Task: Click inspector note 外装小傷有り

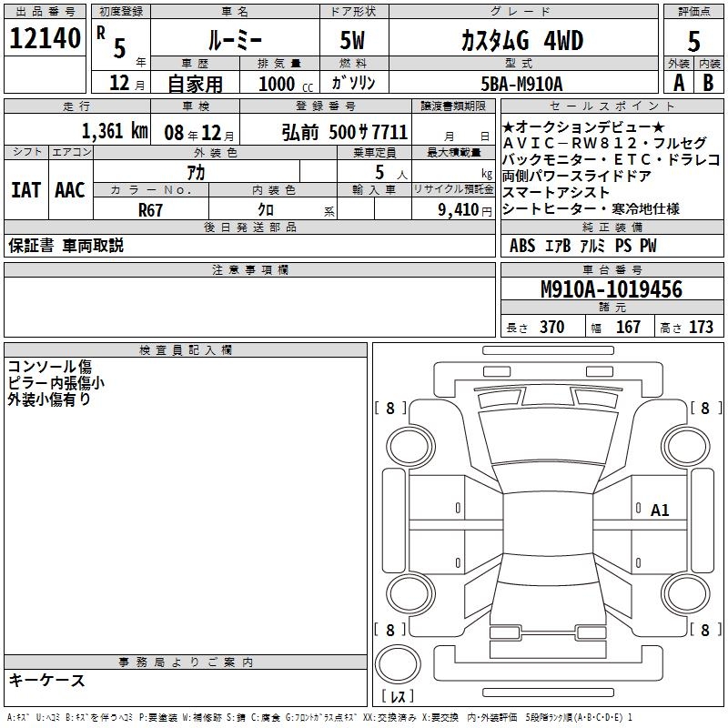Action: (49, 399)
